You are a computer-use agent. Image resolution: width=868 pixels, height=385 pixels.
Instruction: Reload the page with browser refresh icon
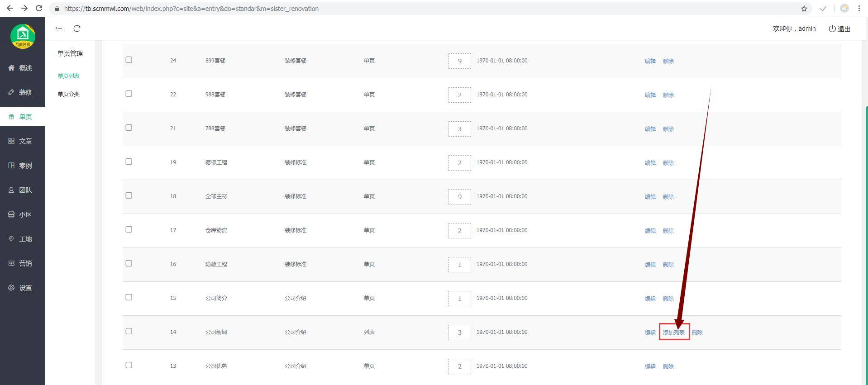(x=39, y=8)
